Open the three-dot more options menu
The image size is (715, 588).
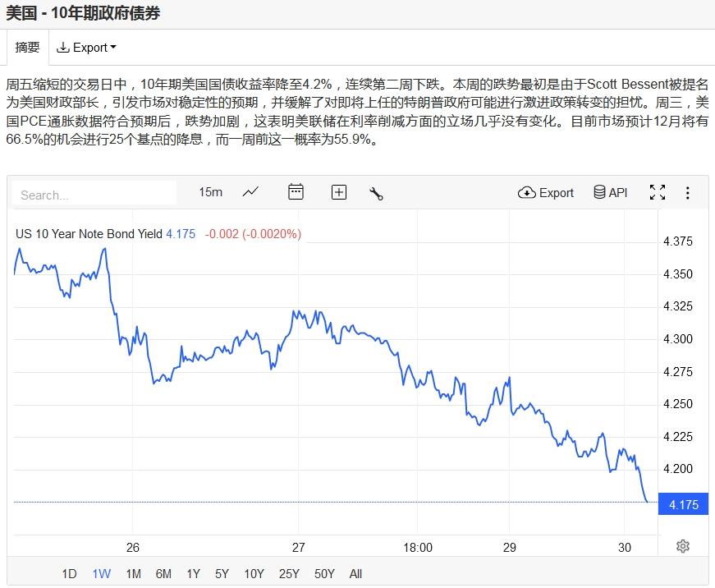688,193
